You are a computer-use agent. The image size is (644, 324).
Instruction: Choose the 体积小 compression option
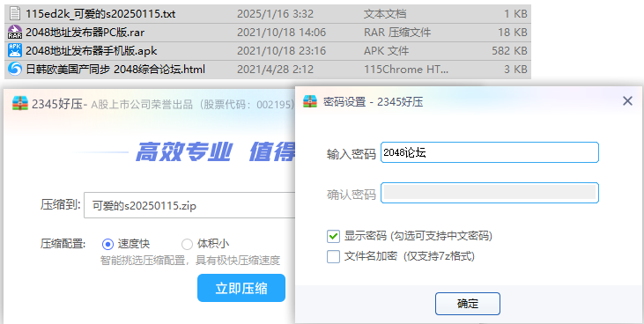187,245
